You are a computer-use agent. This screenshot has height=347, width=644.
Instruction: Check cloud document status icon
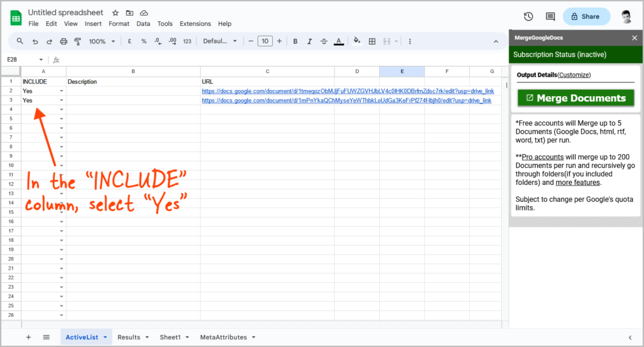(x=144, y=13)
